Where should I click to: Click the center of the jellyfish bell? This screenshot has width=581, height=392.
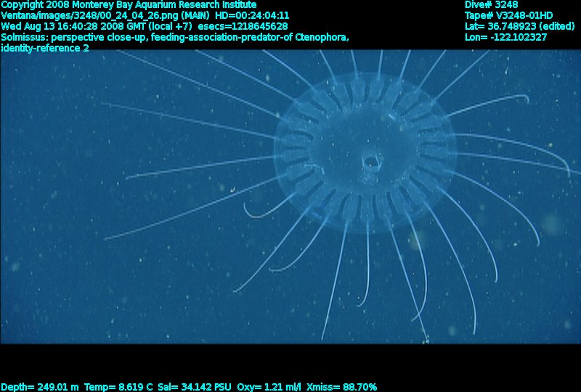point(365,155)
